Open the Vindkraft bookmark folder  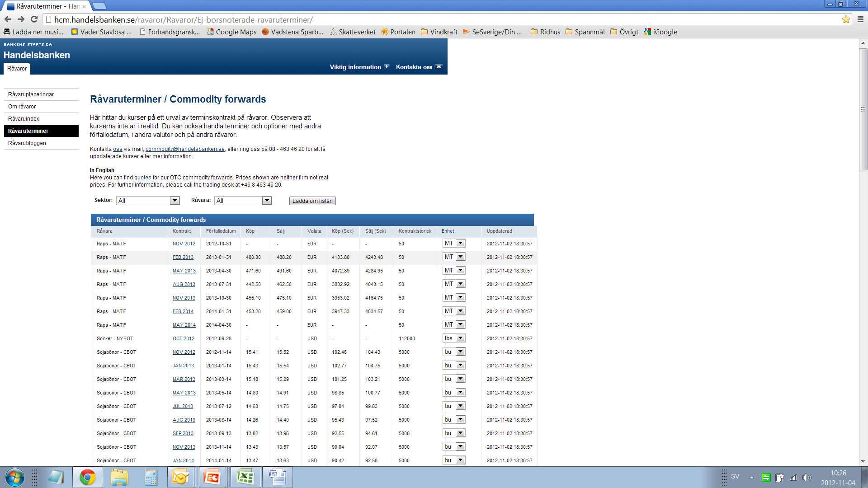[x=439, y=32]
